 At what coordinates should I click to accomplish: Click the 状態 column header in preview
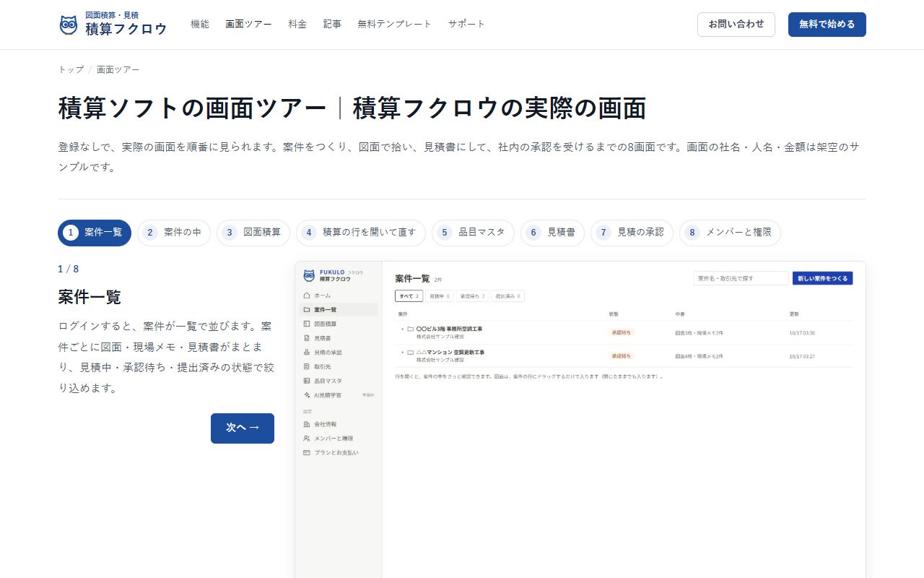[x=614, y=314]
